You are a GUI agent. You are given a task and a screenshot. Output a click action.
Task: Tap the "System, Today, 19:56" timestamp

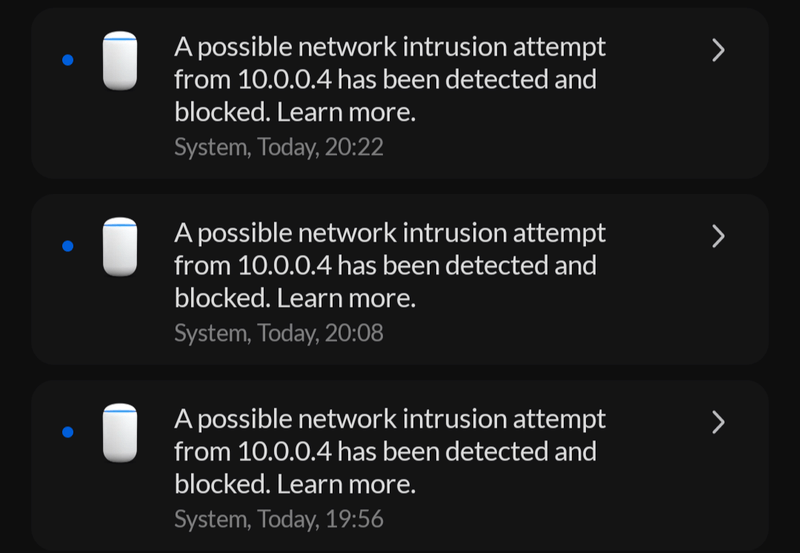tap(279, 519)
